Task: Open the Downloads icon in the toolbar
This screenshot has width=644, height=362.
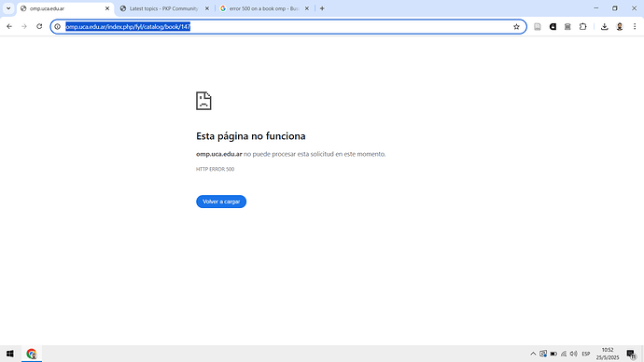Action: click(604, 27)
